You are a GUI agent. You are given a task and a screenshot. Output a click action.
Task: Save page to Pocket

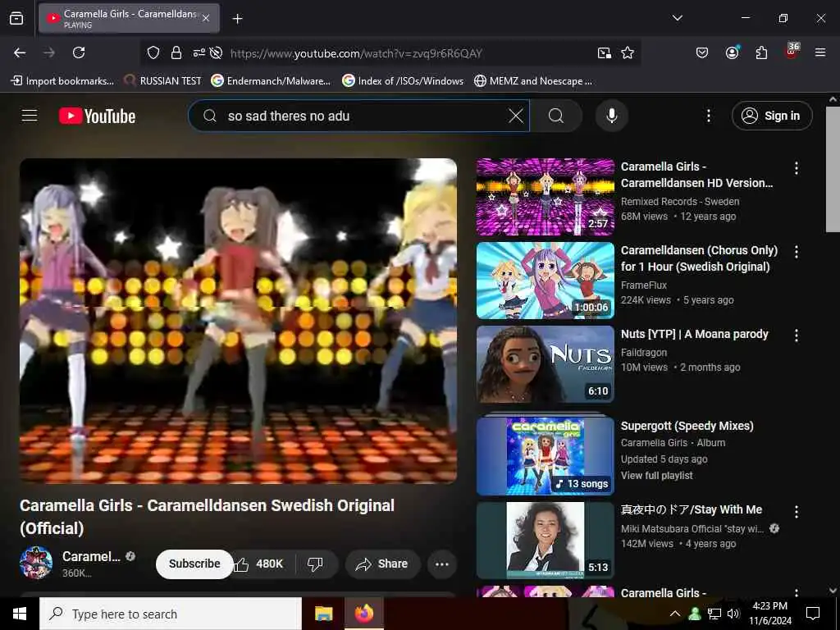coord(702,52)
